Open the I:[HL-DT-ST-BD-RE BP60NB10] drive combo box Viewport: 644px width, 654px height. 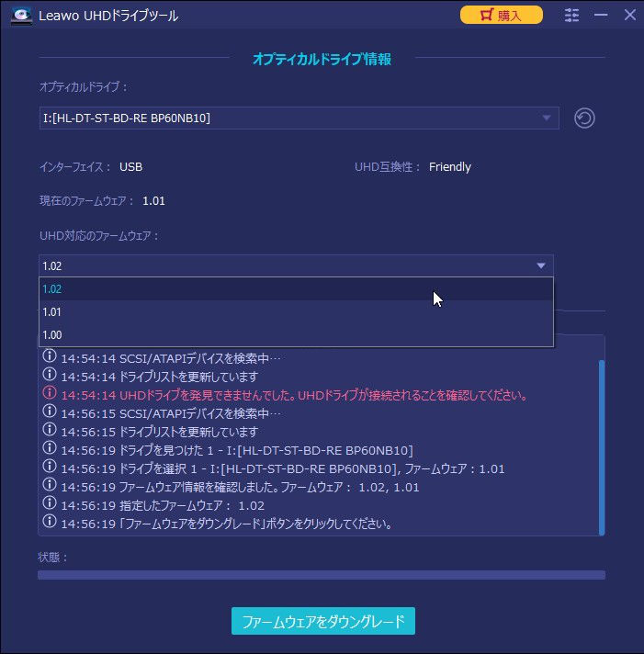coord(299,118)
